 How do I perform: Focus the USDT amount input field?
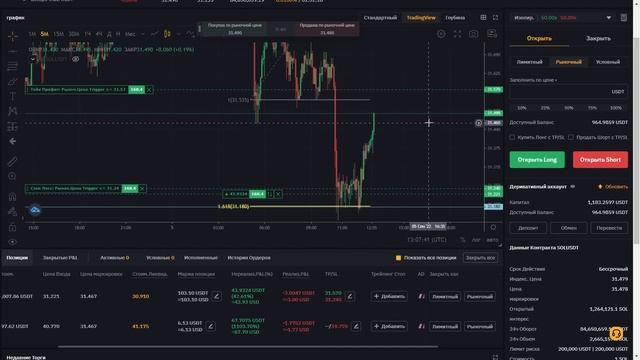click(x=569, y=92)
